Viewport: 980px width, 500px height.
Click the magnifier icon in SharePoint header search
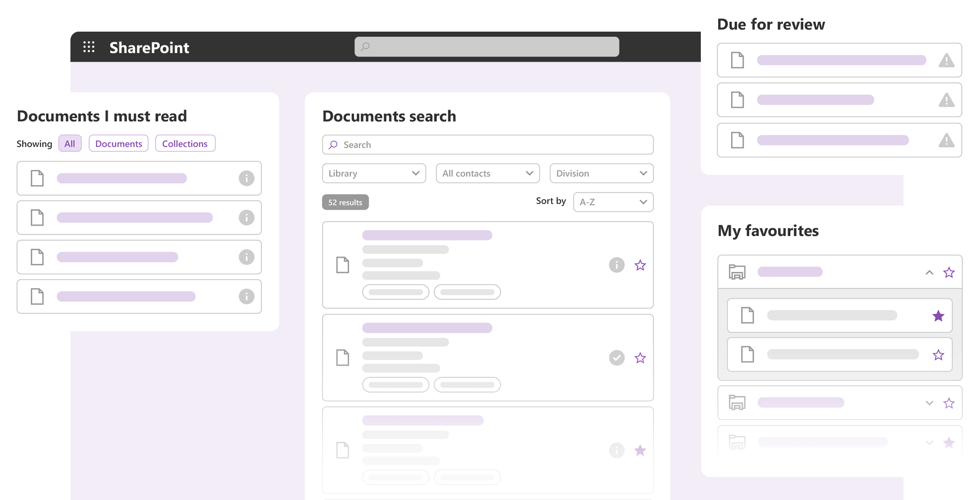(x=365, y=46)
